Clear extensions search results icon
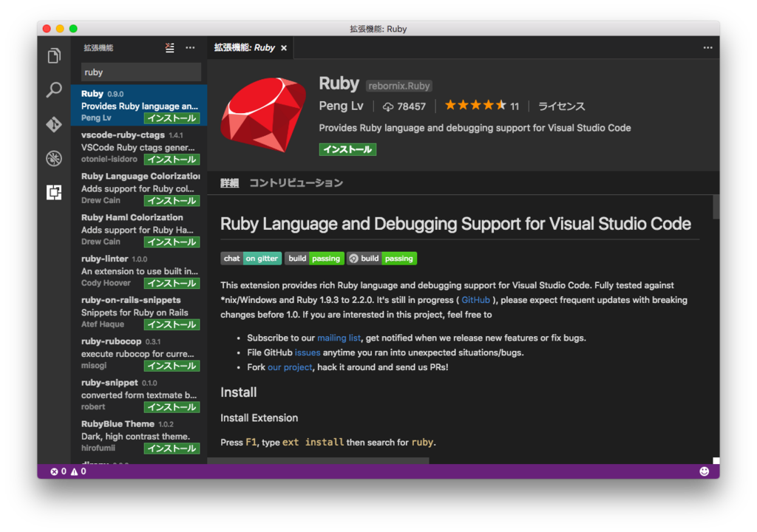Image resolution: width=757 pixels, height=532 pixels. [169, 48]
